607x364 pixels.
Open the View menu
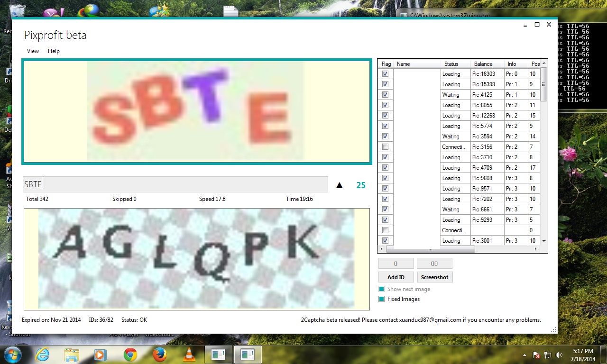tap(33, 51)
